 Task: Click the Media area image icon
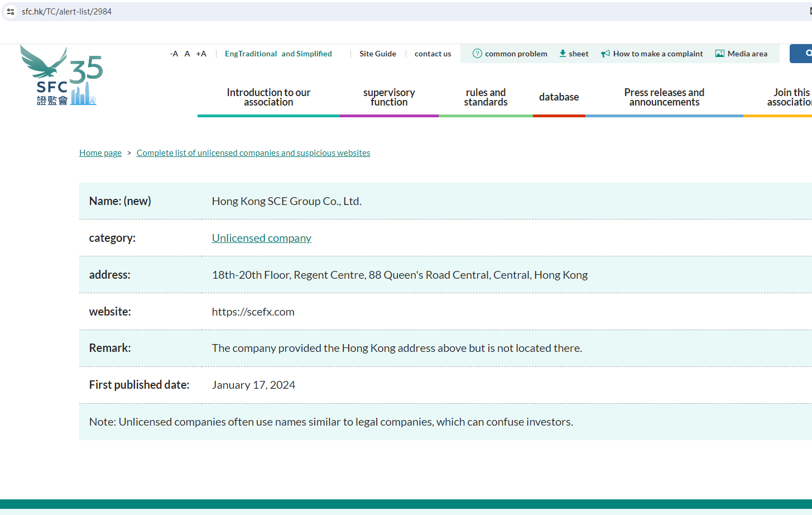[720, 54]
